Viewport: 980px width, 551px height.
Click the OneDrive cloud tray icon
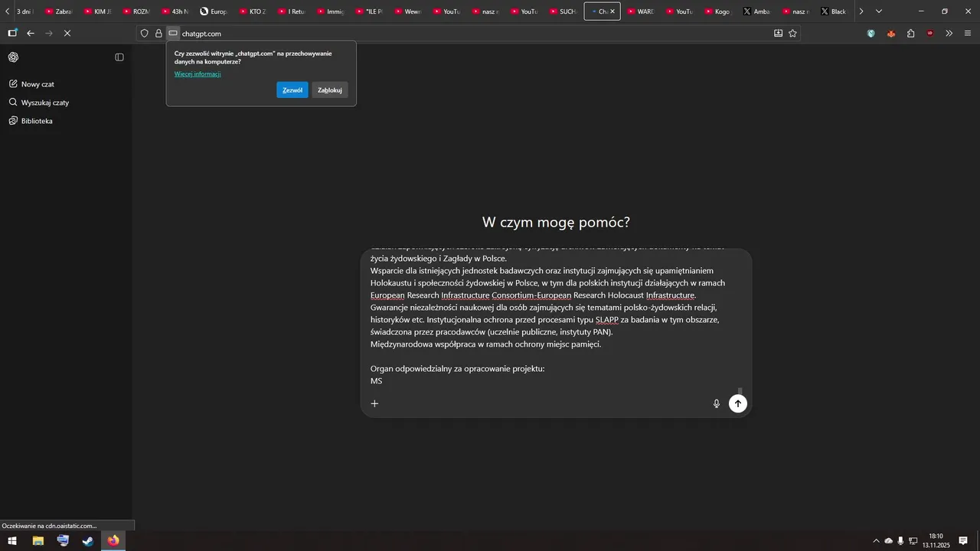coord(889,541)
